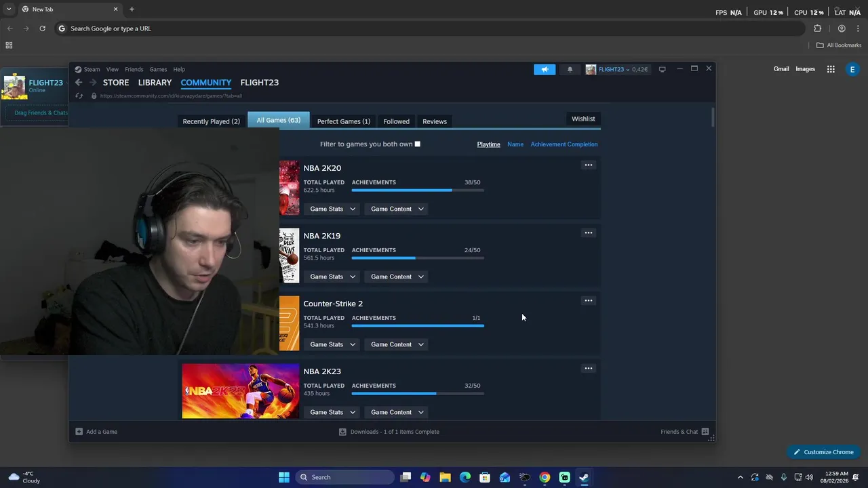Expand Game Stats for NBA 2K20
Screen dimensions: 868x488
[x=332, y=209]
